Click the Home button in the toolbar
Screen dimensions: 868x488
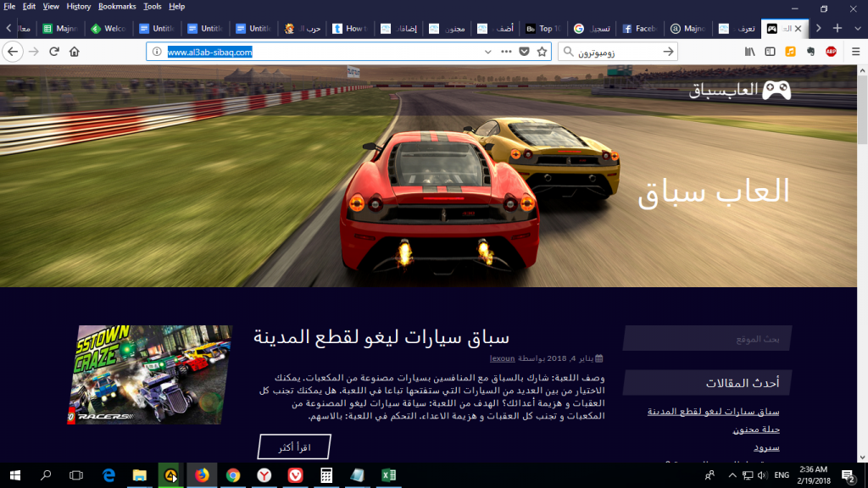coord(75,51)
